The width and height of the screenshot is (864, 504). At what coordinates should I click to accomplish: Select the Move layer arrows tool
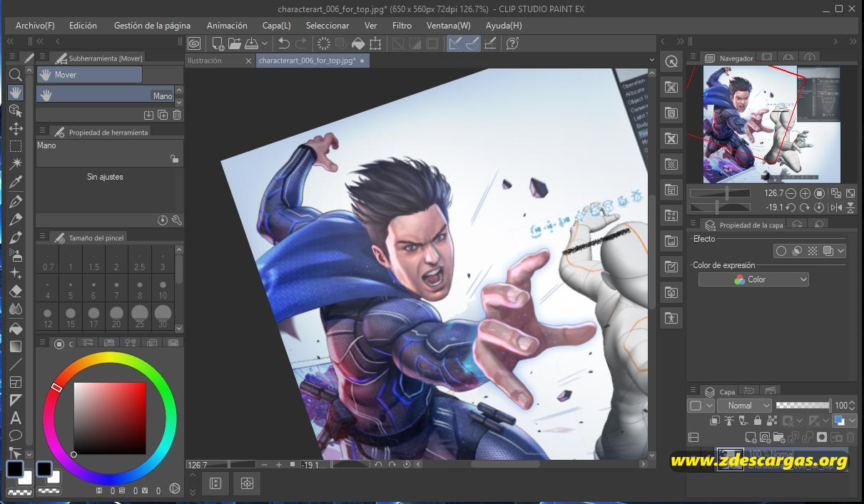coord(15,129)
